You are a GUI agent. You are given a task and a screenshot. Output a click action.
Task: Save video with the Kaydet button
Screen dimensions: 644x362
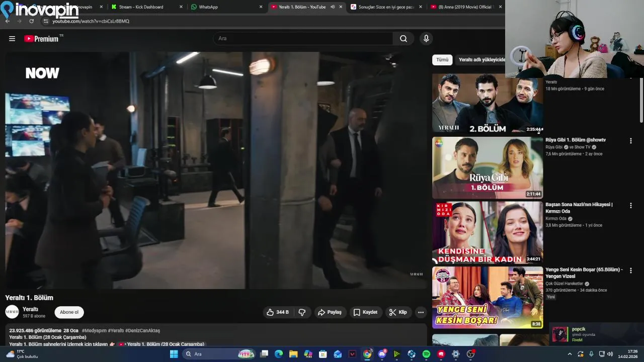(x=365, y=312)
